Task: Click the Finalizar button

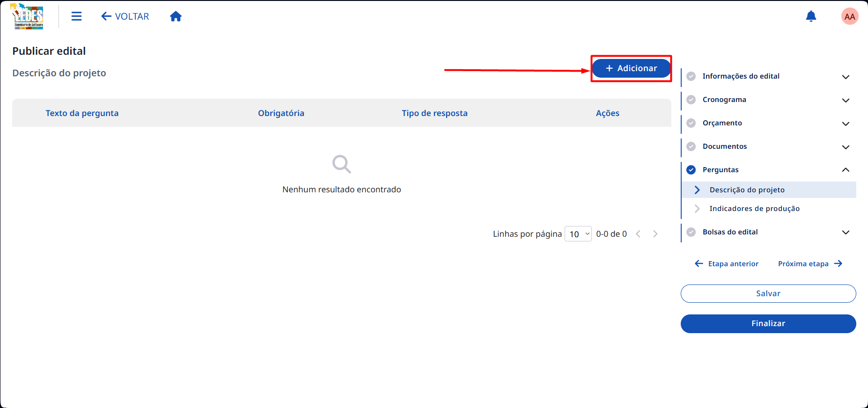Action: 768,324
